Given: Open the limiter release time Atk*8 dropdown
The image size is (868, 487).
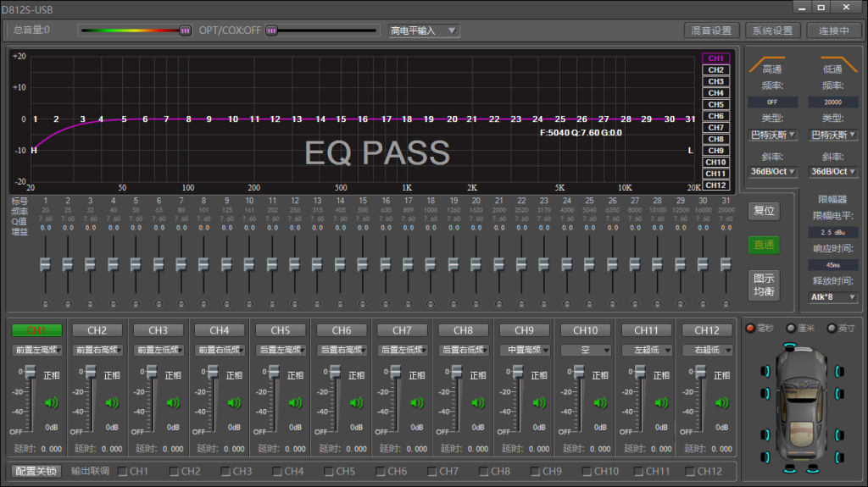Looking at the screenshot, I should coord(833,297).
